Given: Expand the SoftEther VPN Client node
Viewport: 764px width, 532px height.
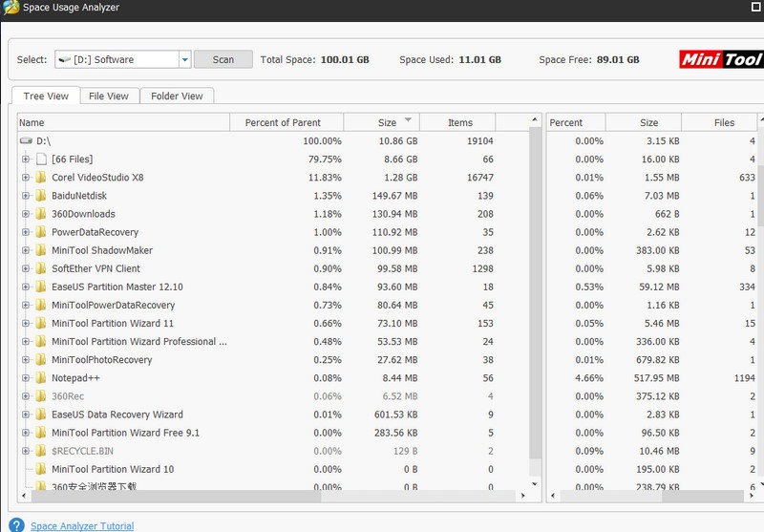Looking at the screenshot, I should click(x=26, y=268).
